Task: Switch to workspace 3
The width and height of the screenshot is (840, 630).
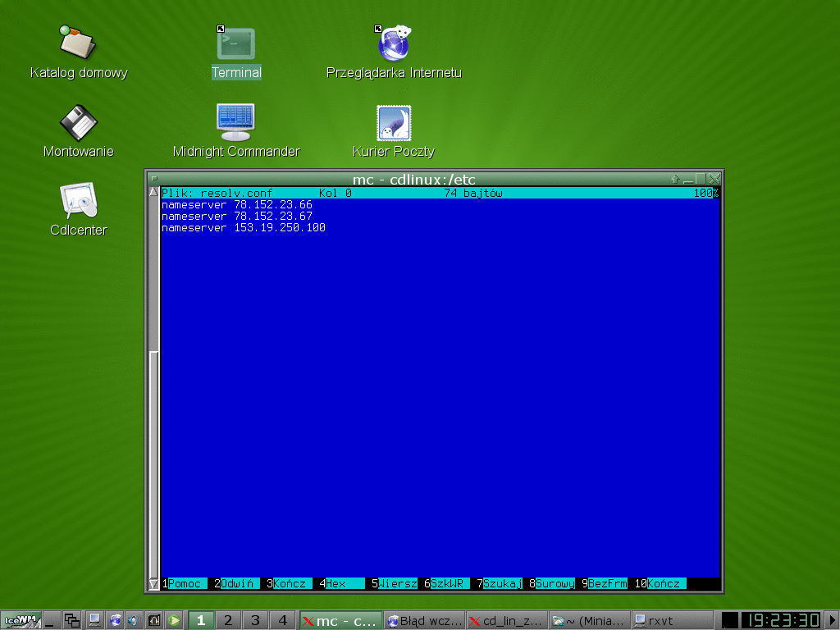Action: point(256,621)
